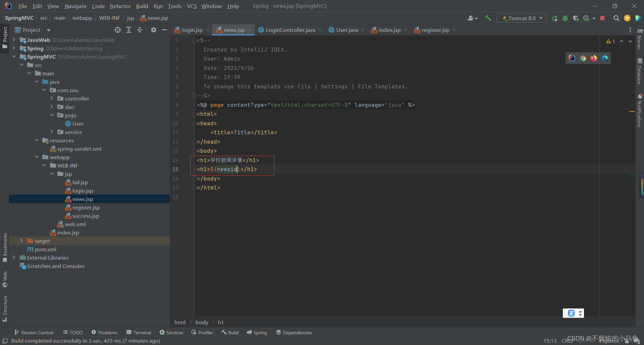The width and height of the screenshot is (644, 345).
Task: Expand External Libraries node
Action: pos(14,258)
